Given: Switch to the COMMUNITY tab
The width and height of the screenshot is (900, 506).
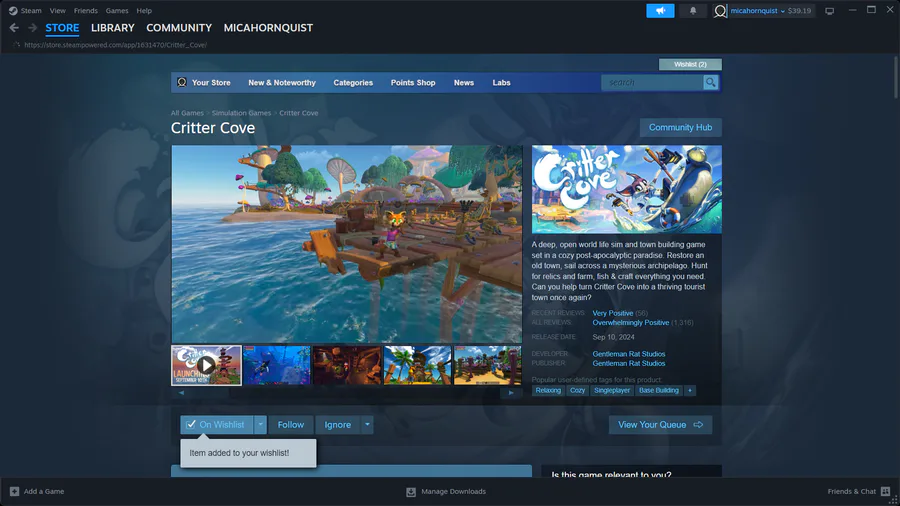Looking at the screenshot, I should [x=179, y=28].
